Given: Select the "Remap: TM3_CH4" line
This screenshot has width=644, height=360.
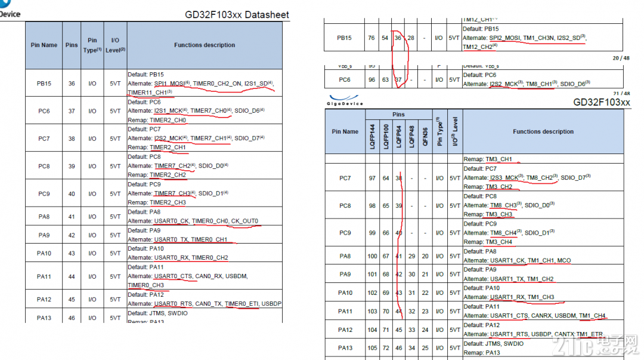Looking at the screenshot, I should point(488,242).
